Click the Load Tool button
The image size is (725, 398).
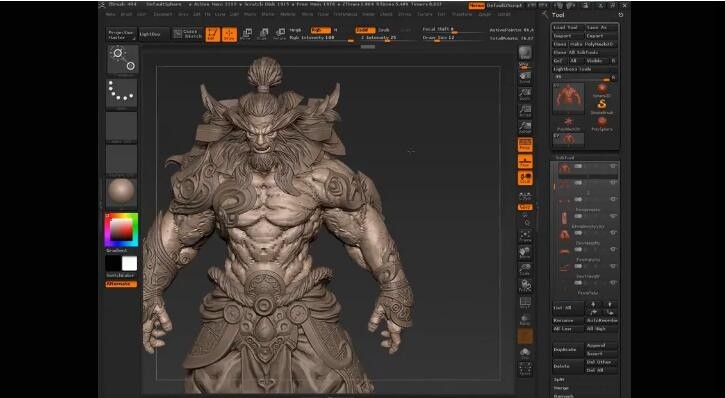(x=568, y=27)
